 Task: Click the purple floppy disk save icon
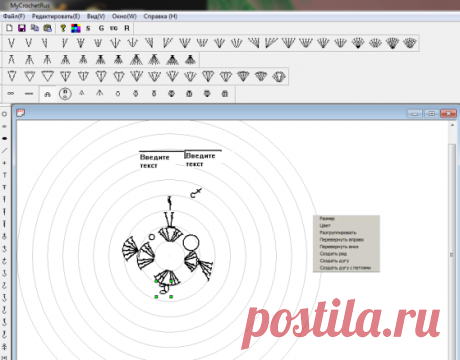(x=22, y=28)
